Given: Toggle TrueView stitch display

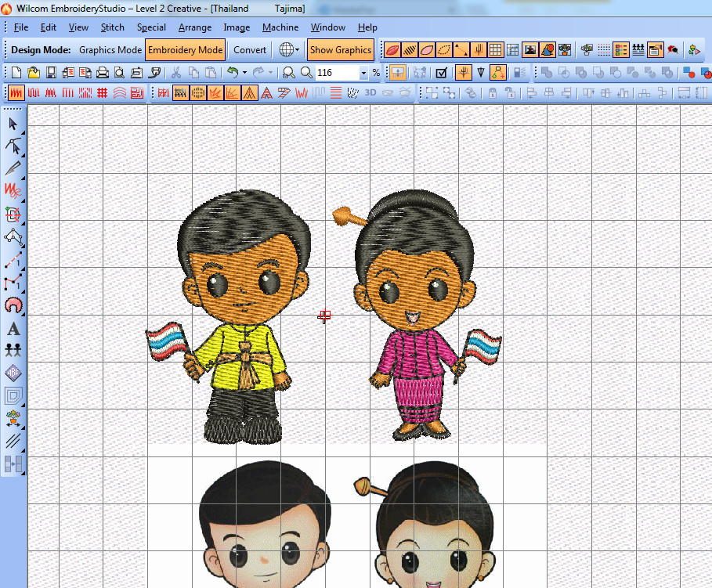Looking at the screenshot, I should [x=392, y=50].
